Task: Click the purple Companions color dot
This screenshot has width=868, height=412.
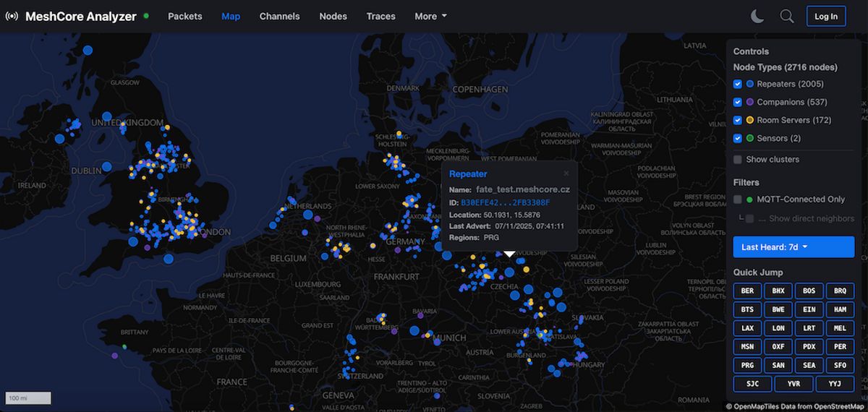Action: point(750,102)
